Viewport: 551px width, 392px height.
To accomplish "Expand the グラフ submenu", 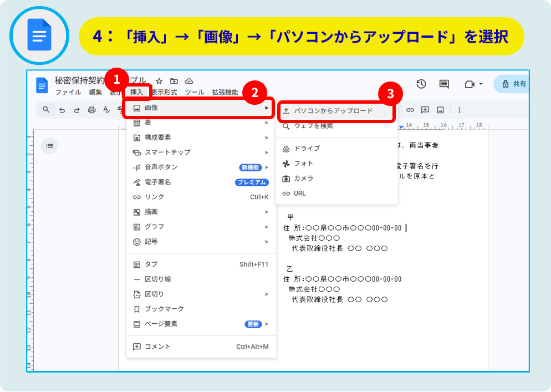I will tap(201, 227).
